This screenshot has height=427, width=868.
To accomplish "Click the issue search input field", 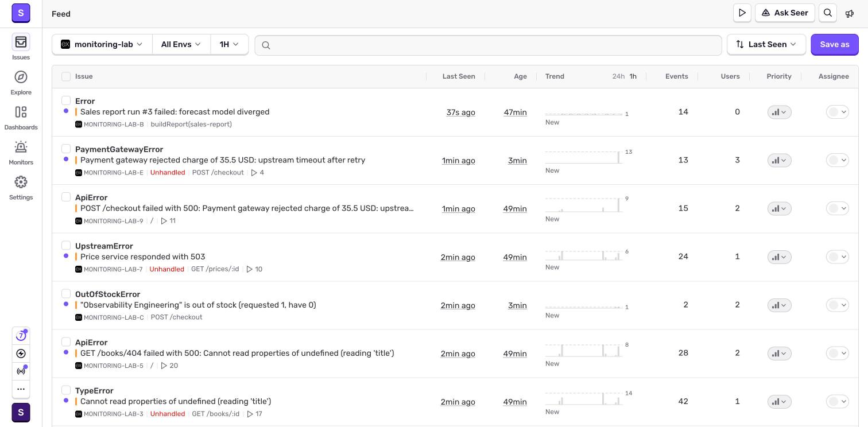I will 488,45.
